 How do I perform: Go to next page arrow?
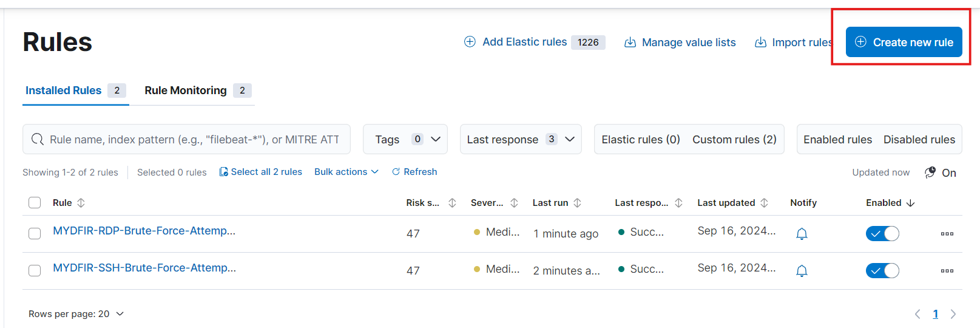[953, 314]
